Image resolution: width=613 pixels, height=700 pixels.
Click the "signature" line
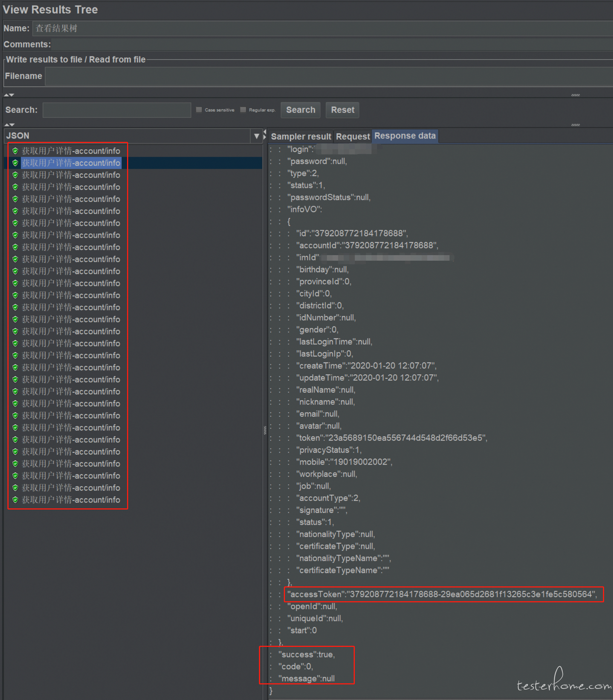321,510
